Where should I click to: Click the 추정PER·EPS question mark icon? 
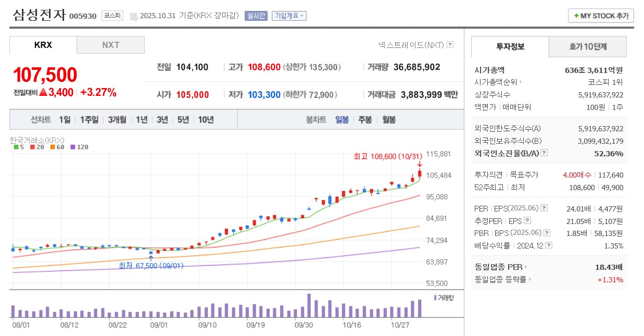pos(527,220)
